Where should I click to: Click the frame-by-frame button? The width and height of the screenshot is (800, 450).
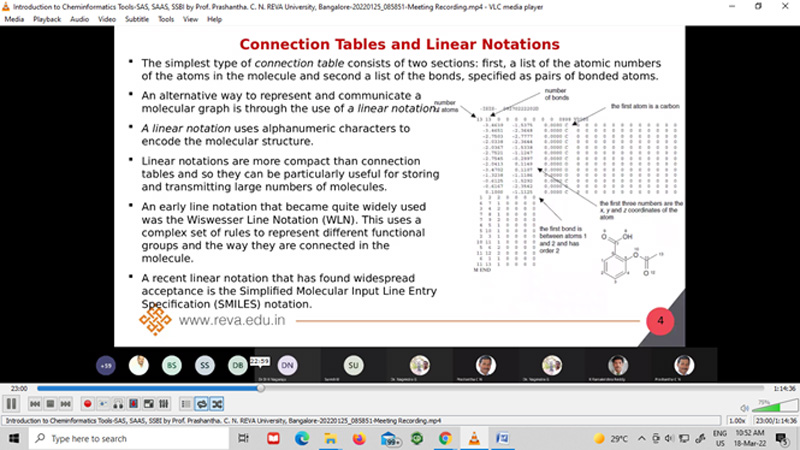[133, 404]
